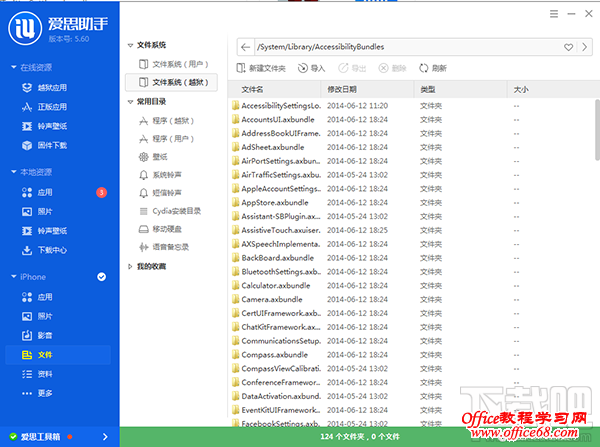
Task: Expand toolbox arrow at bottom-left bar
Action: click(x=105, y=437)
